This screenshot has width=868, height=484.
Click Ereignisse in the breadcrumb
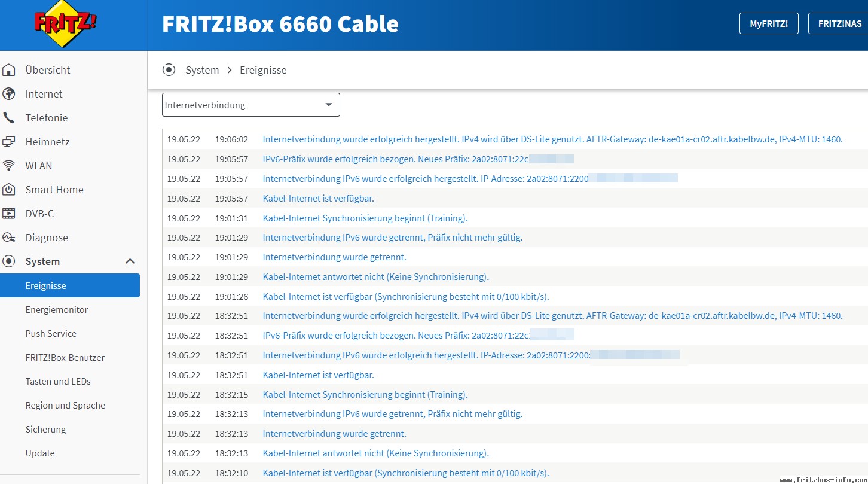263,70
